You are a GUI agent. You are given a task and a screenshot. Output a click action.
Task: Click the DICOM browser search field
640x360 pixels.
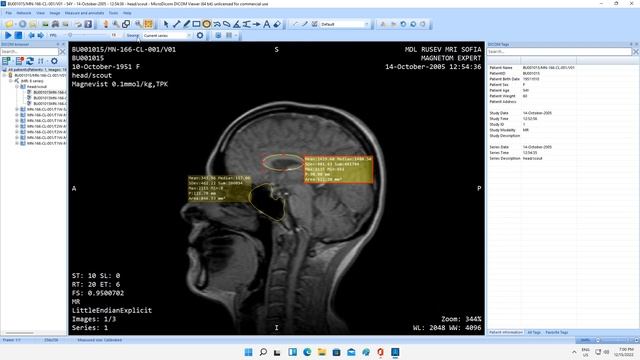click(29, 52)
